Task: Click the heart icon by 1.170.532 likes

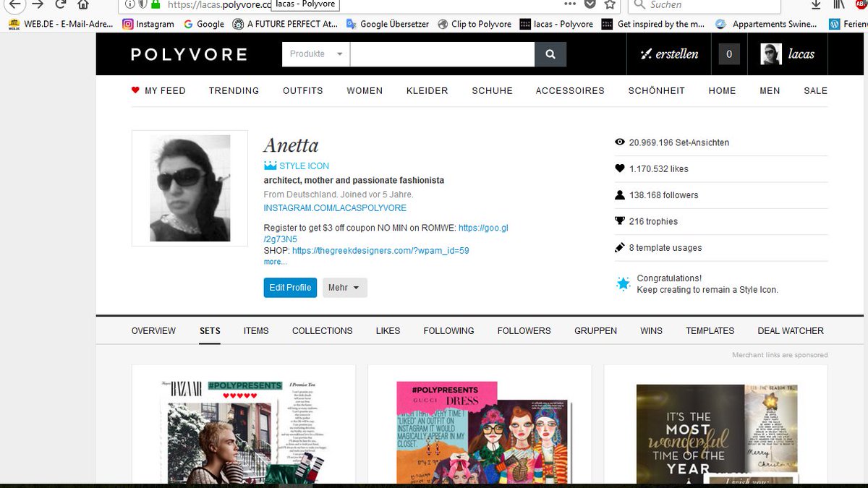Action: tap(619, 168)
